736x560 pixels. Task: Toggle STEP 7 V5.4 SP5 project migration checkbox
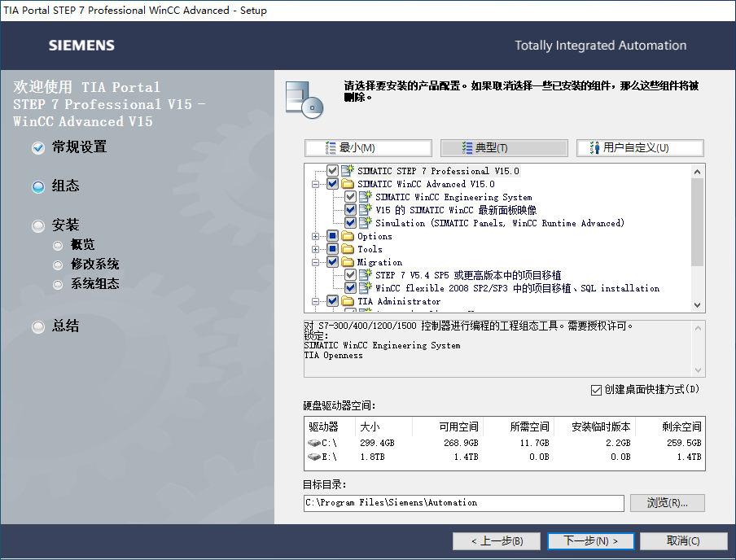[x=350, y=274]
